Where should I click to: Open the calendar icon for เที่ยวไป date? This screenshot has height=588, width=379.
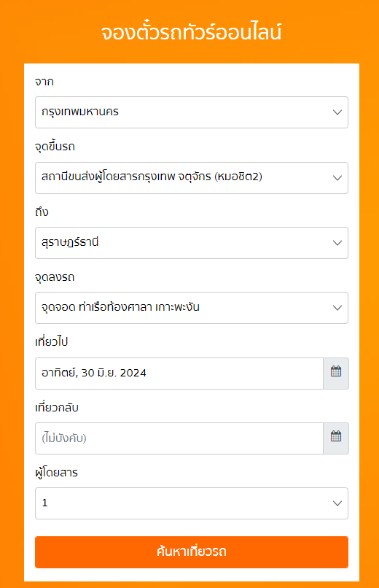[x=336, y=373]
